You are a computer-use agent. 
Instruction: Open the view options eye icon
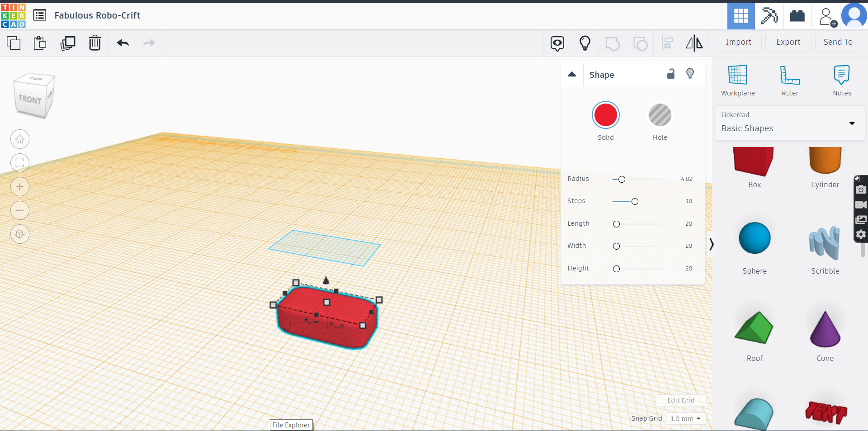[x=557, y=43]
